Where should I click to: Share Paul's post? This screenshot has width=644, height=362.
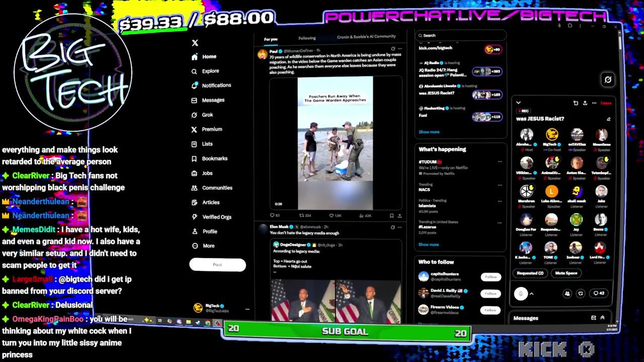[x=399, y=215]
